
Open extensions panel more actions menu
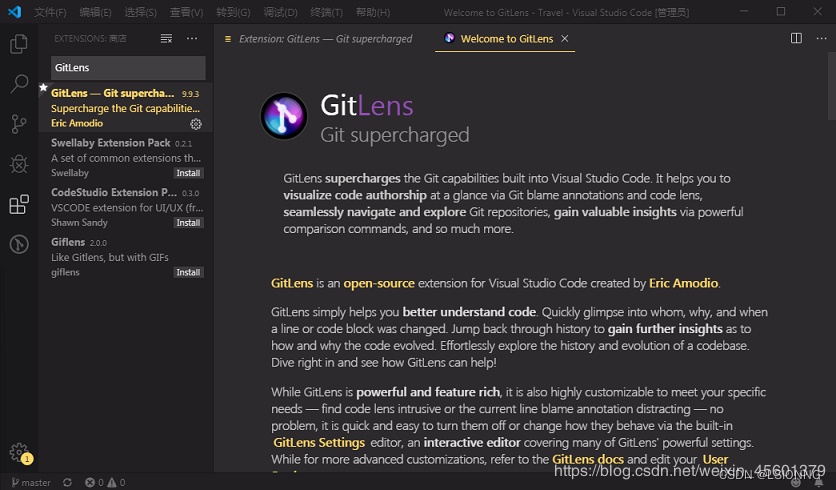pos(192,38)
